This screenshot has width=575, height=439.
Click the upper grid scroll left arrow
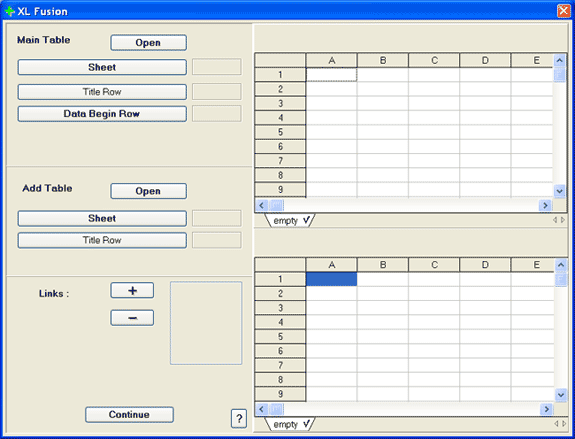(x=261, y=205)
